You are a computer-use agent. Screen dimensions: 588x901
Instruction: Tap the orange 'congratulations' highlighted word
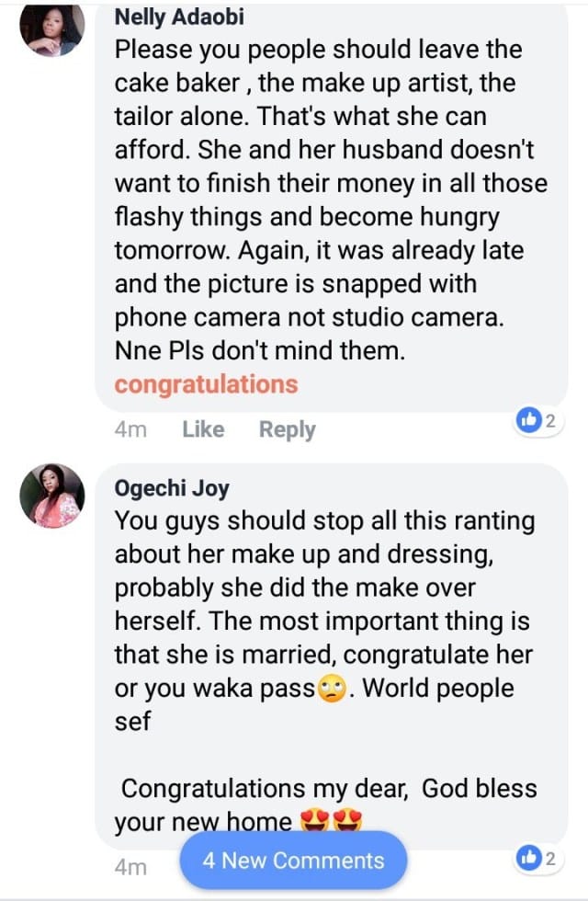pos(206,383)
